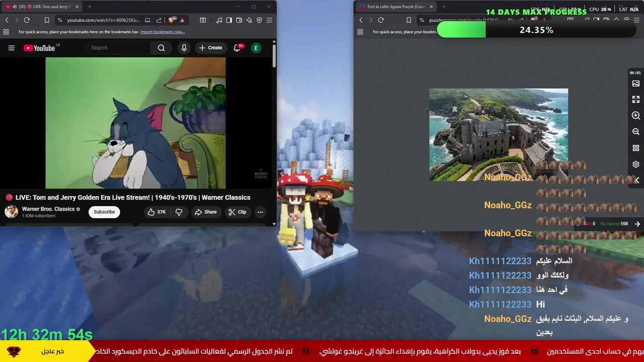Open the Brave main menu in puzzle window
644x362 pixels.
click(x=636, y=20)
